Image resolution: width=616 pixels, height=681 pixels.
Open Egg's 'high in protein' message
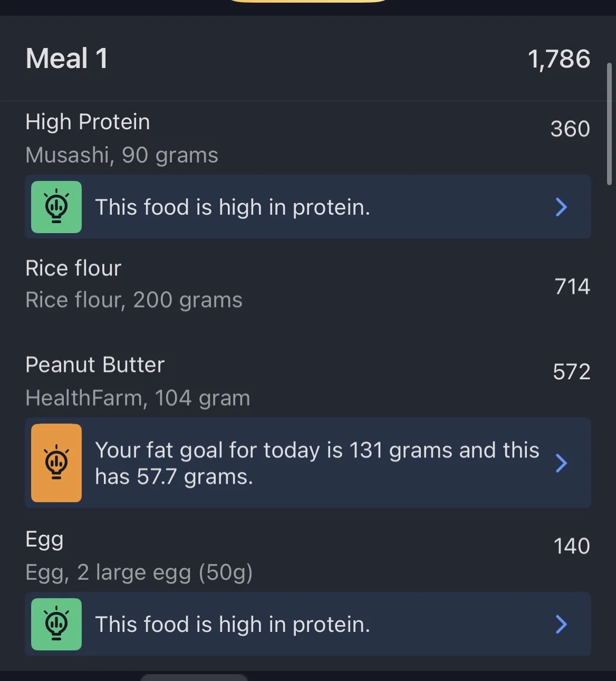[233, 624]
